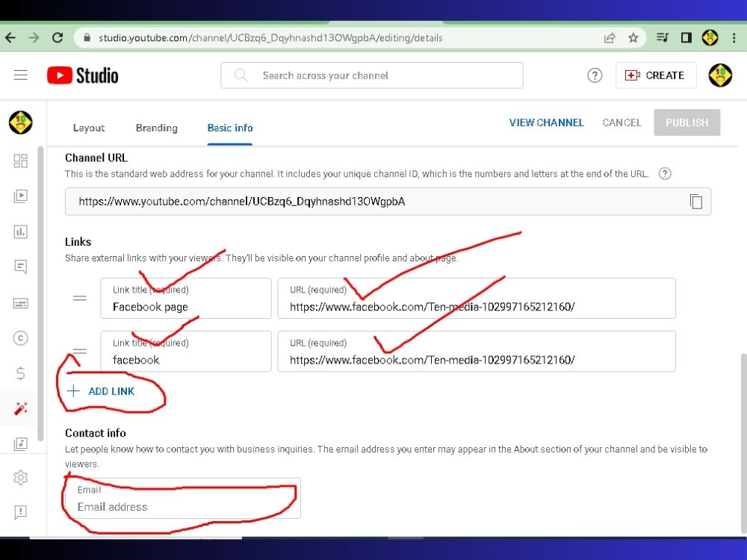Click the browser address bar URL

tap(270, 37)
